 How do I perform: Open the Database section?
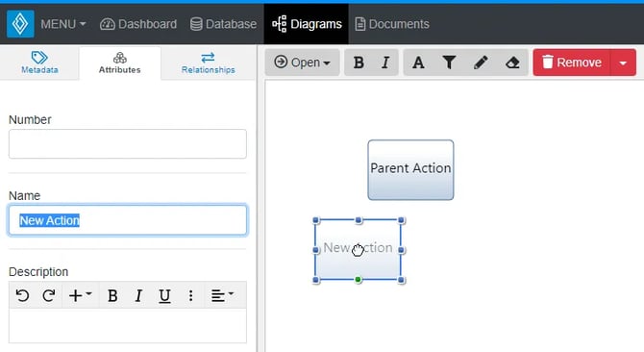223,24
